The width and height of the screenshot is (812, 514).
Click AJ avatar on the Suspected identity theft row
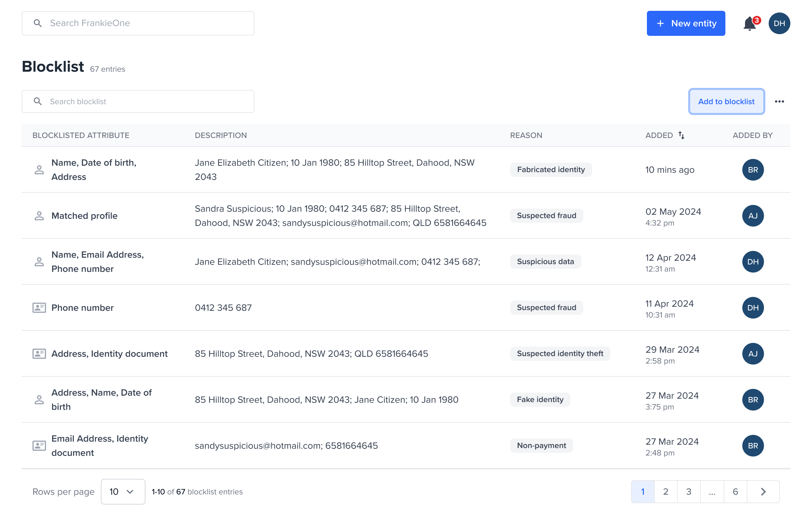752,353
